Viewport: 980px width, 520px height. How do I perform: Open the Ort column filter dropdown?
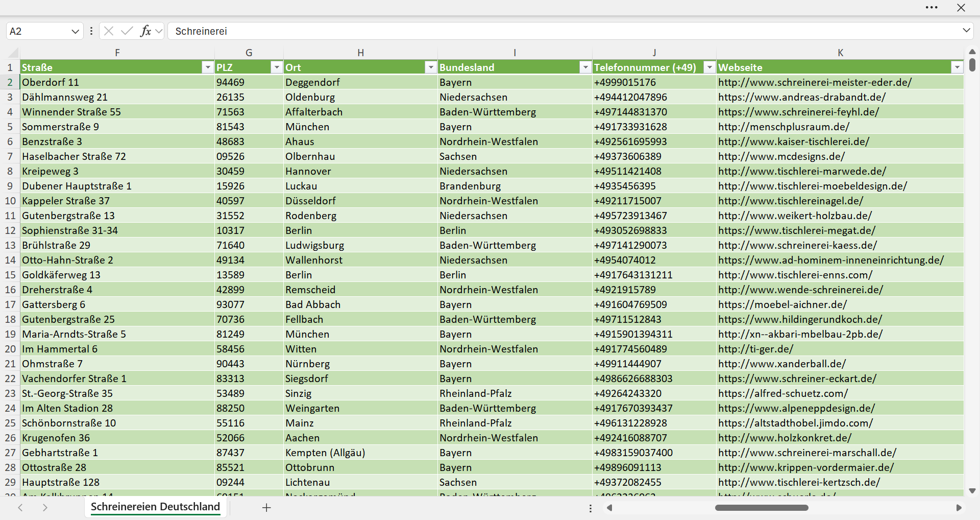click(x=431, y=67)
